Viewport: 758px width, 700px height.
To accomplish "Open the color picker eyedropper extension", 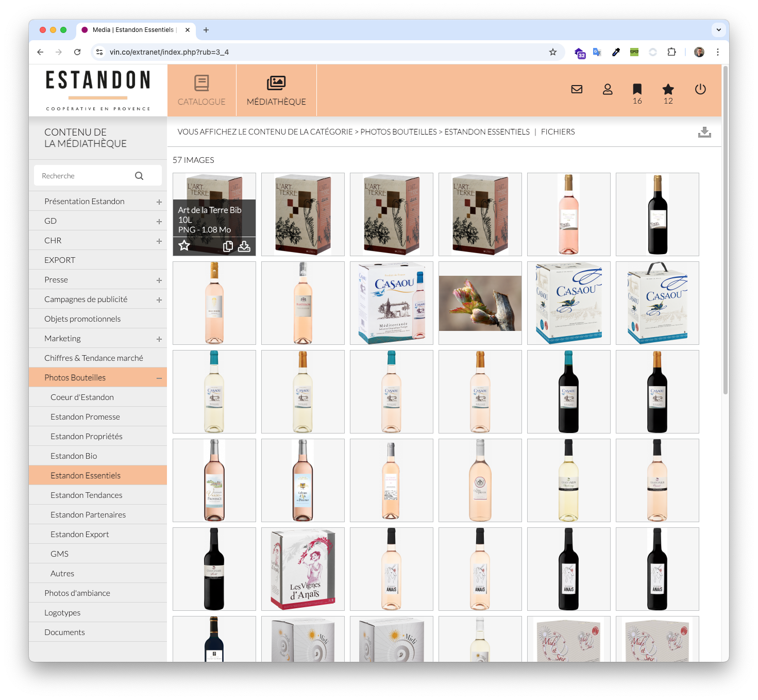I will tap(616, 52).
